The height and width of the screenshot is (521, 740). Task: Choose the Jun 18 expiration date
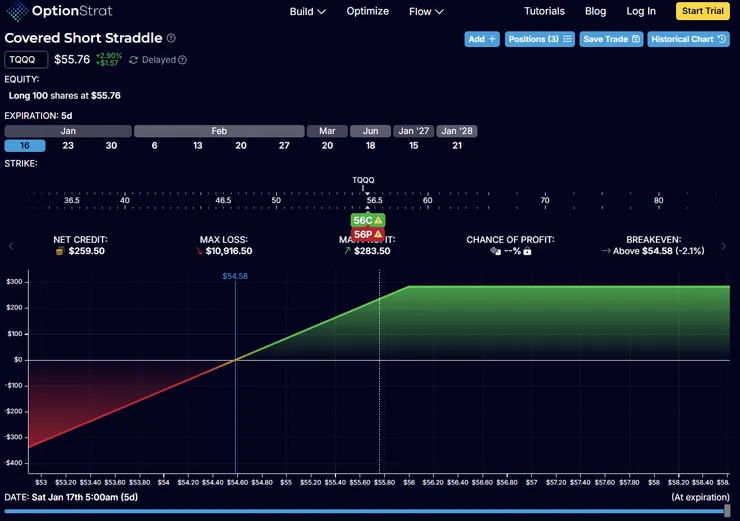coord(370,145)
